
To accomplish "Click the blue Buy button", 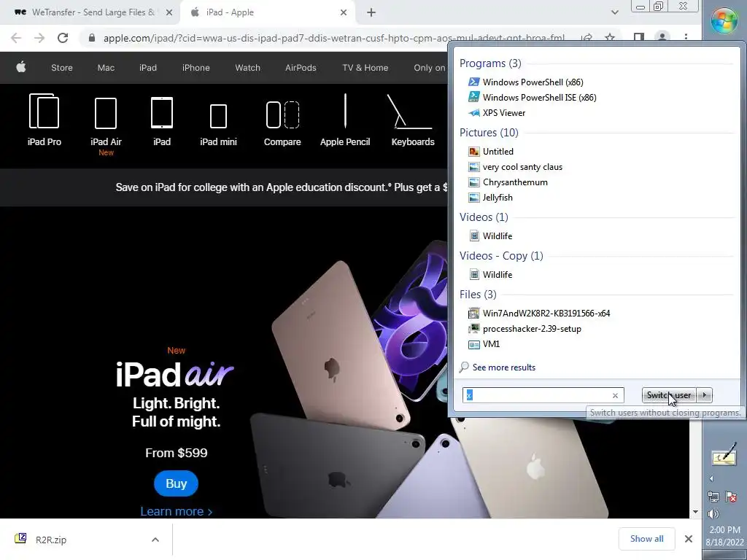I will pos(177,483).
